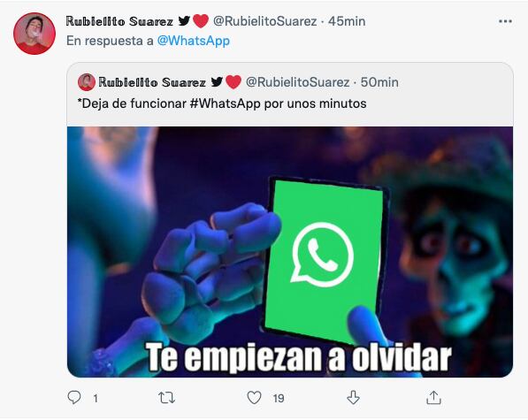Click the @RubielitoSuarez handle in tweet header
This screenshot has width=528, height=420.
(265, 21)
